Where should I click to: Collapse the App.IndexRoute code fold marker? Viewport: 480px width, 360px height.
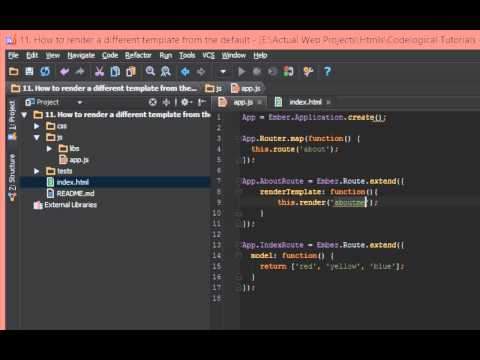239,245
